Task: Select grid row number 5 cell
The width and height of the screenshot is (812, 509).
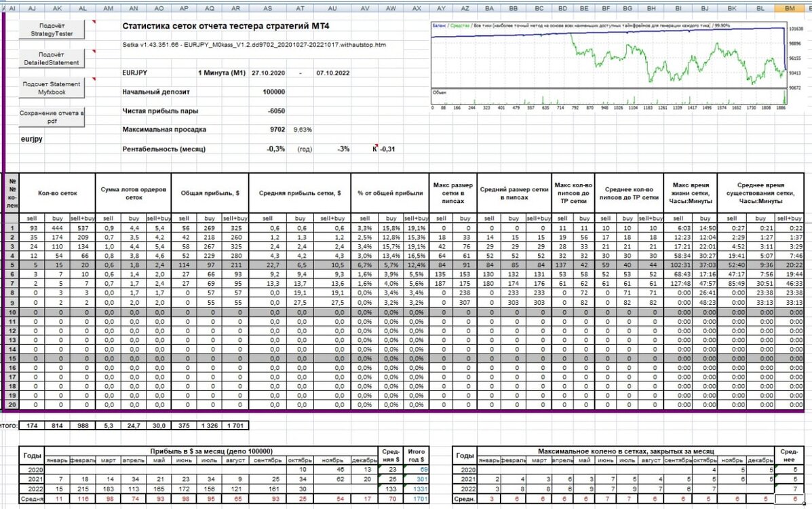Action: pos(12,265)
